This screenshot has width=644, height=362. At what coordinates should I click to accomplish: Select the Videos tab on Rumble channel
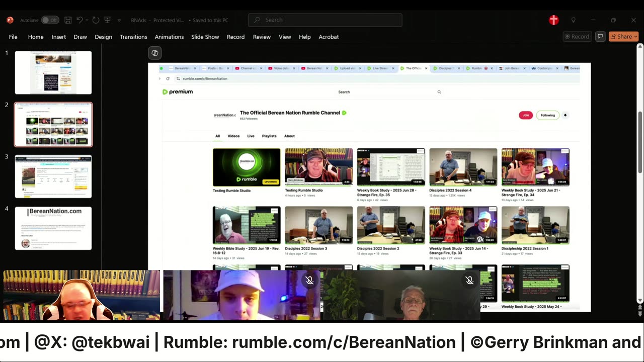click(x=233, y=136)
